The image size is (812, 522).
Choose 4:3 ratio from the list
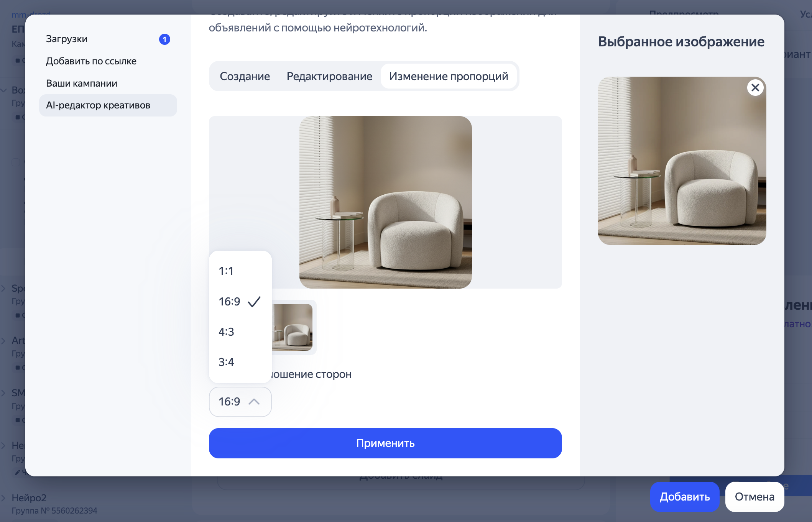tap(226, 332)
